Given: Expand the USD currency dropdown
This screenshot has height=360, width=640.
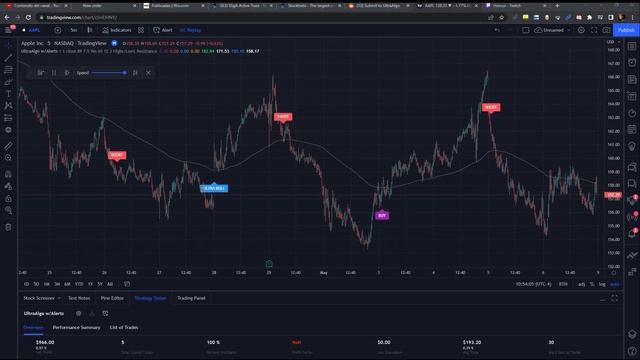Looking at the screenshot, I should click(613, 42).
